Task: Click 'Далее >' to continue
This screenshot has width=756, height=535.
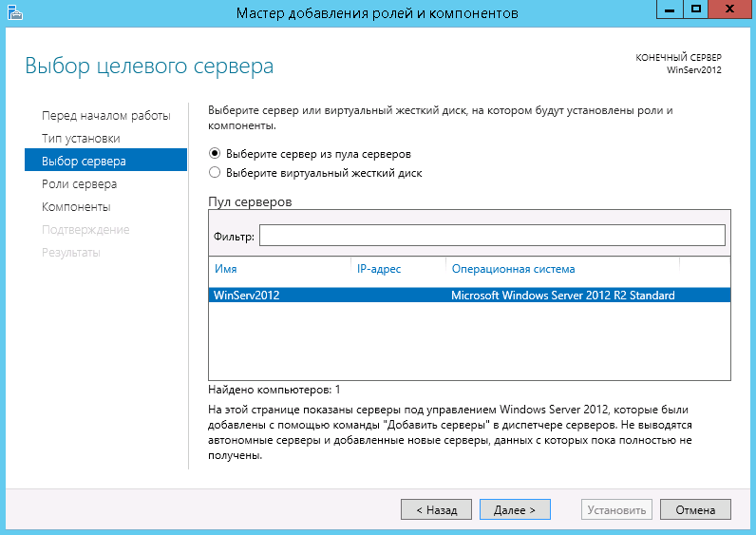Action: [x=515, y=510]
